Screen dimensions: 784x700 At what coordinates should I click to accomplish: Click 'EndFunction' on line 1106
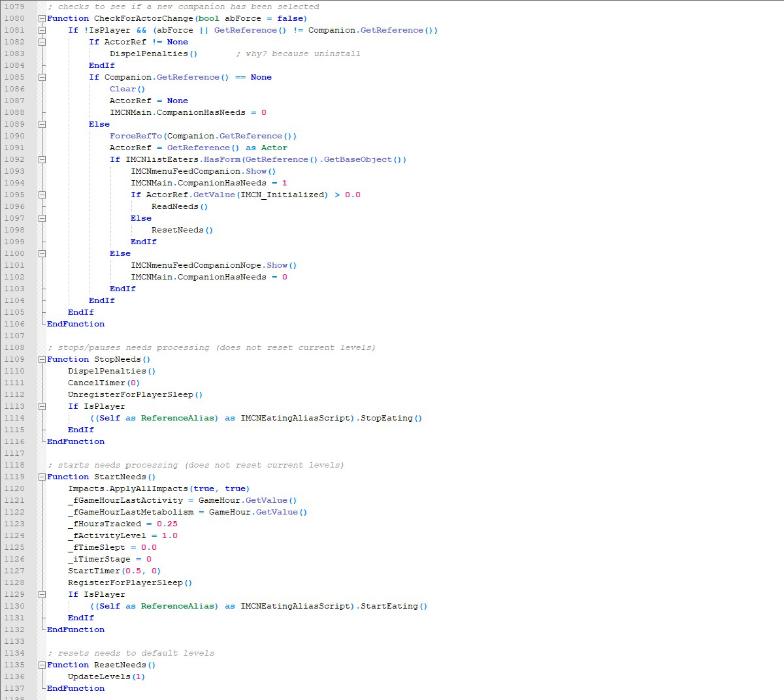[x=76, y=324]
